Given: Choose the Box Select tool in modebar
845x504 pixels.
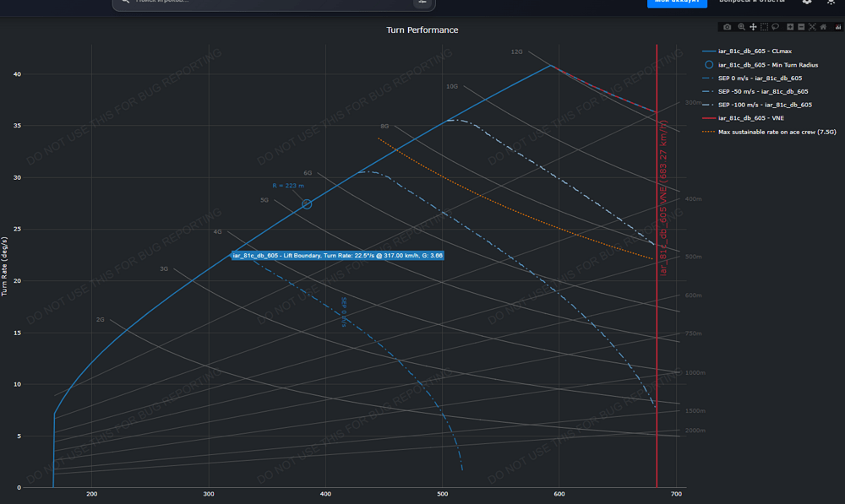Looking at the screenshot, I should (764, 27).
